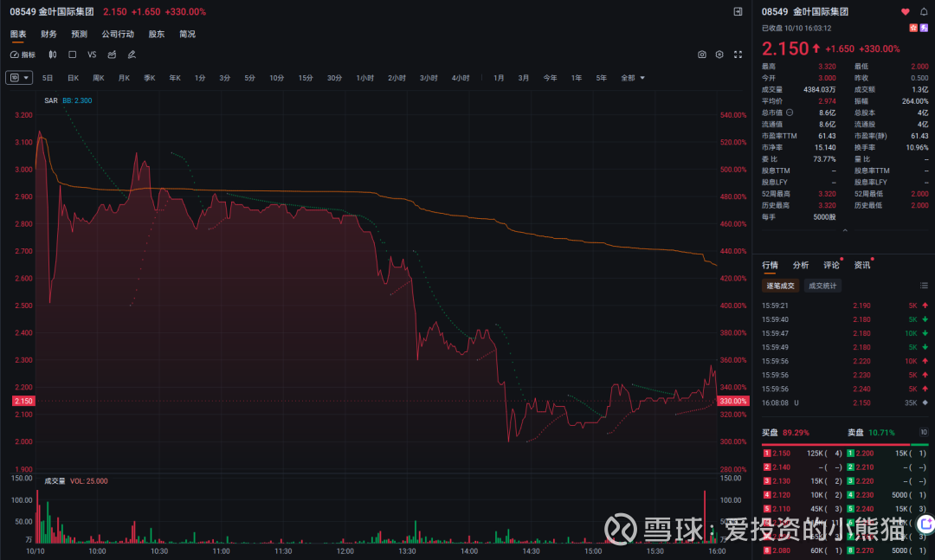Open the VS stock comparison tool
This screenshot has height=560, width=935.
coord(92,55)
